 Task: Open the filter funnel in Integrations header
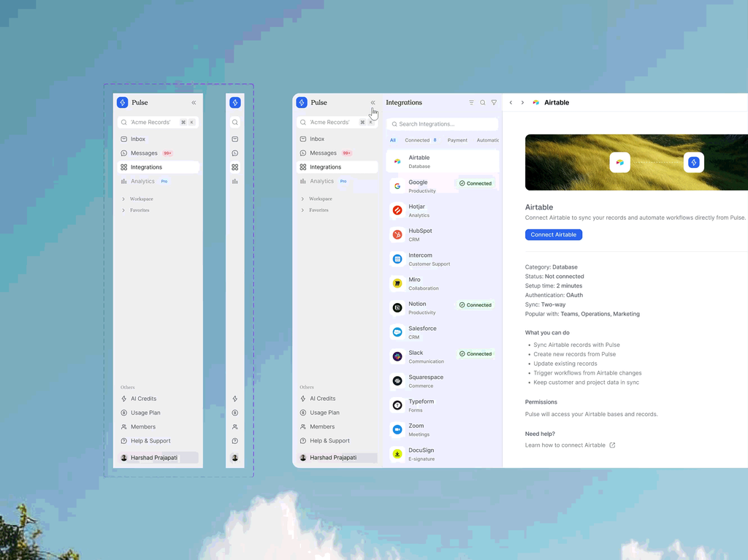[x=495, y=102]
